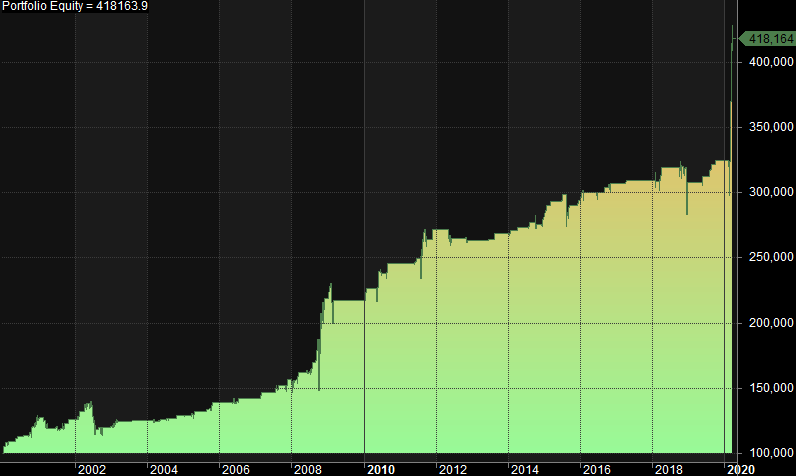Click the bold 2020 year label
The height and width of the screenshot is (476, 796).
740,468
